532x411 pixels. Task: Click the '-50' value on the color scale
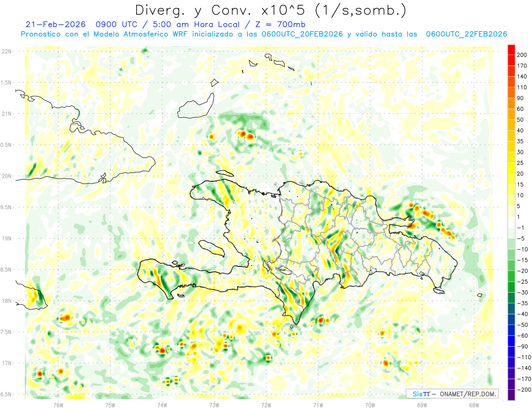click(523, 325)
